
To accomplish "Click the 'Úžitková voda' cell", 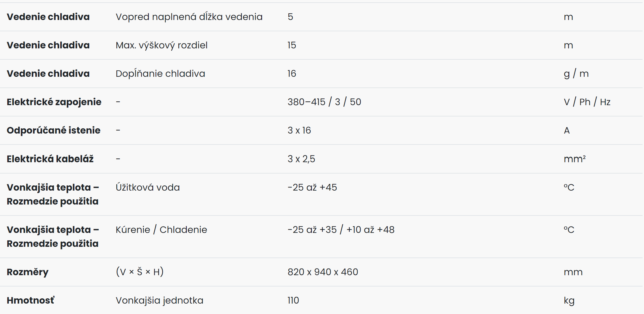I will pyautogui.click(x=148, y=187).
